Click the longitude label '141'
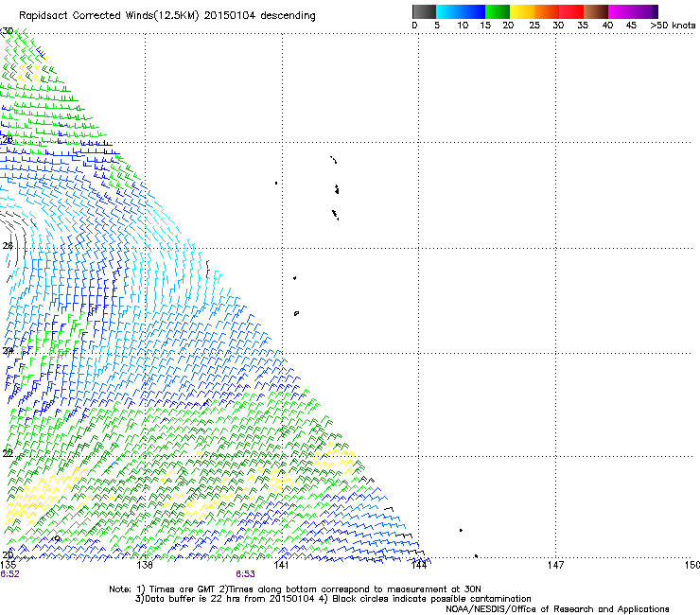Screen dimensions: 700x615 point(282,565)
